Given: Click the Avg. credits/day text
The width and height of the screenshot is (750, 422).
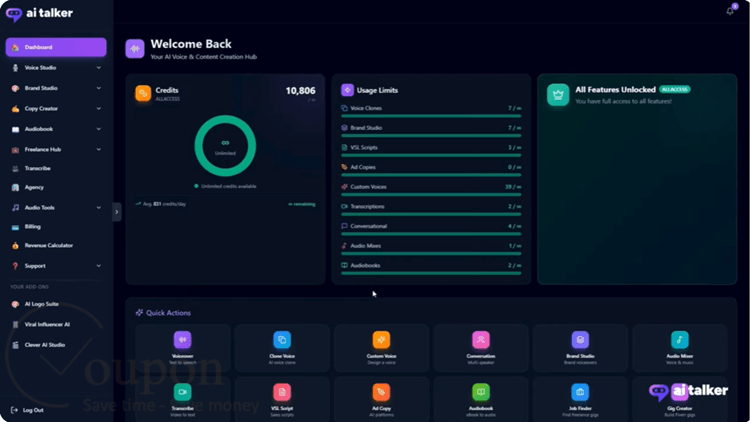Looking at the screenshot, I should click(165, 204).
